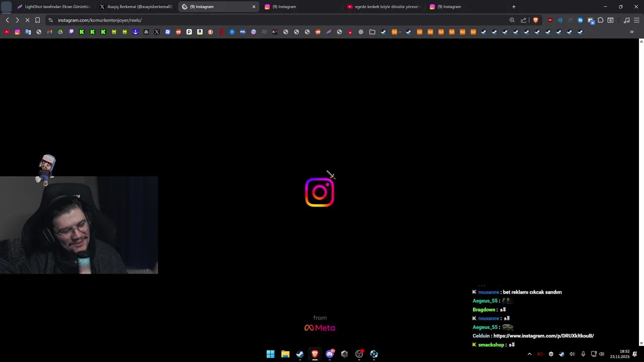Open the Brave hamburger menu
Viewport: 644px width, 362px height.
(637, 20)
